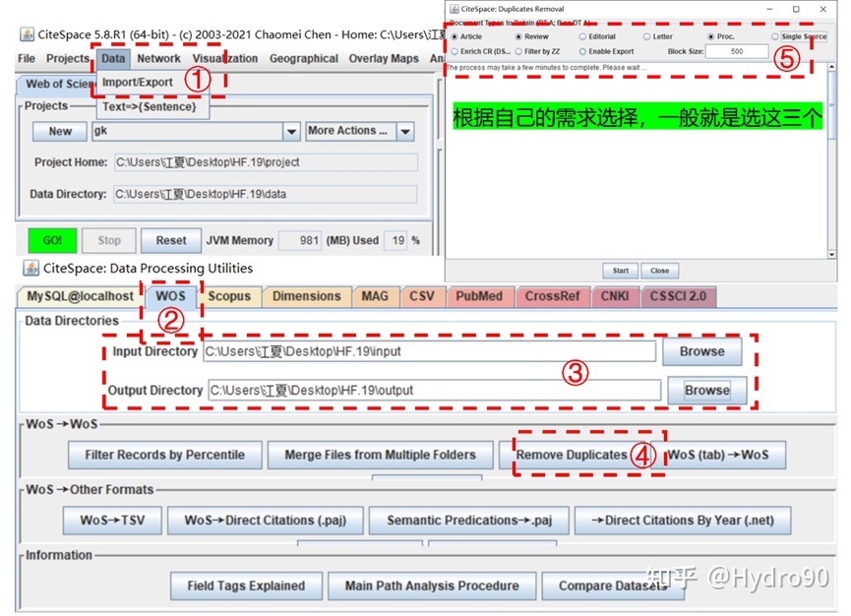The height and width of the screenshot is (616, 851).
Task: Click the Remove Duplicates button
Action: (572, 455)
